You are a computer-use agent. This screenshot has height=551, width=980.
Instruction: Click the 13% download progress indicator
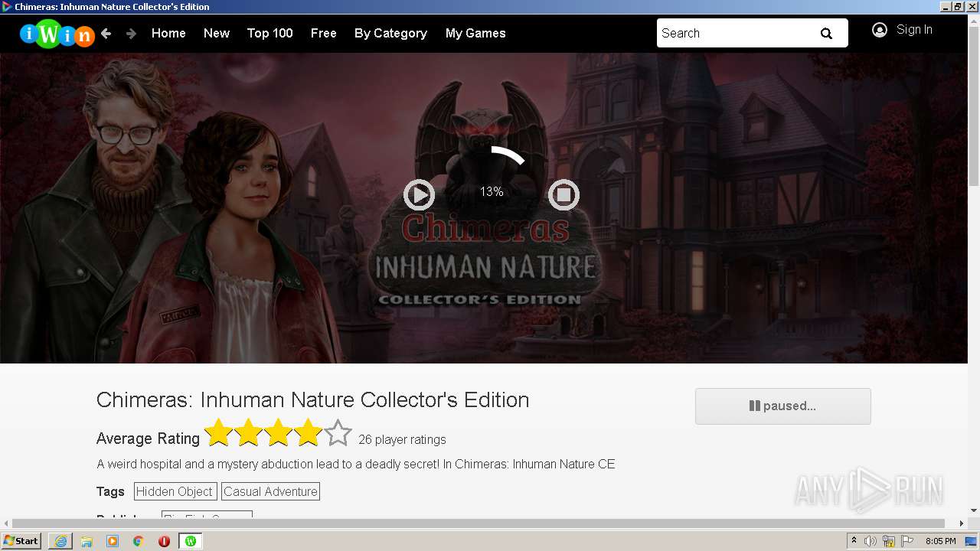[492, 192]
